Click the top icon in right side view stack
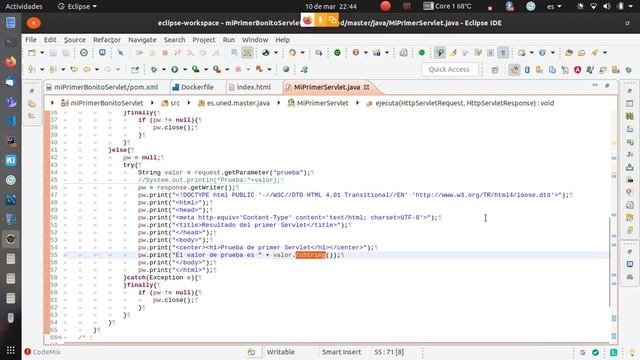This screenshot has width=640, height=360. click(x=630, y=91)
